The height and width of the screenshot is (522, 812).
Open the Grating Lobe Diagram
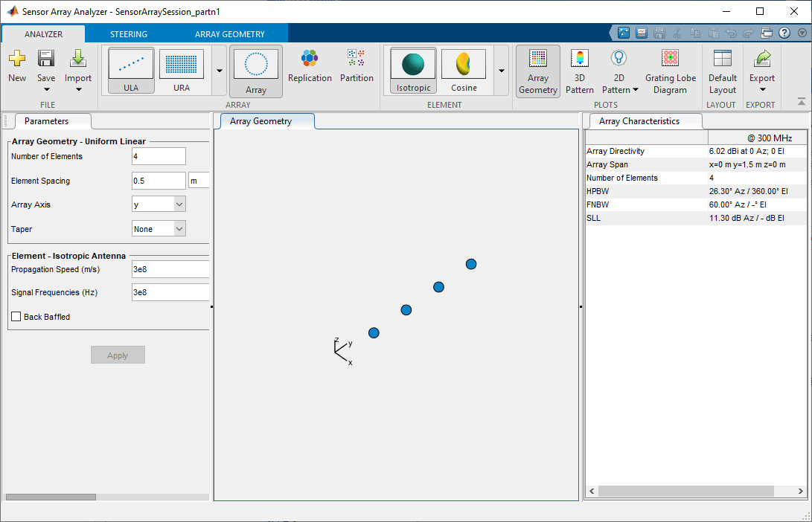(670, 69)
